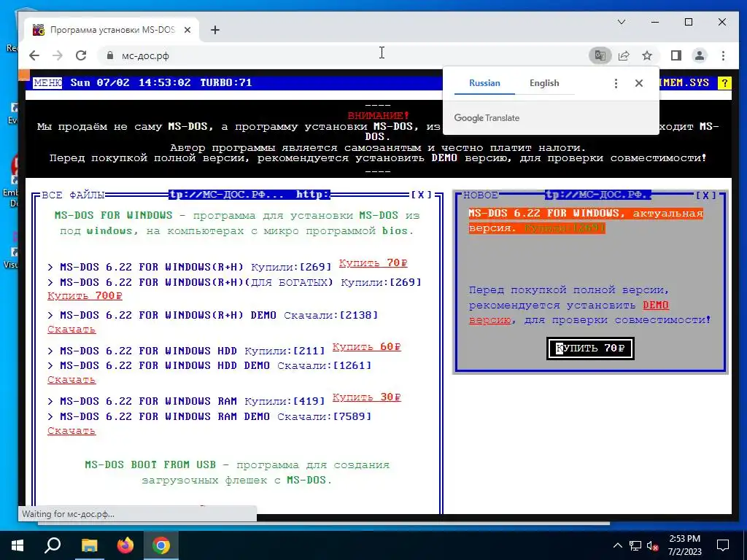747x560 pixels.
Task: Open the notification center icon
Action: tap(723, 545)
